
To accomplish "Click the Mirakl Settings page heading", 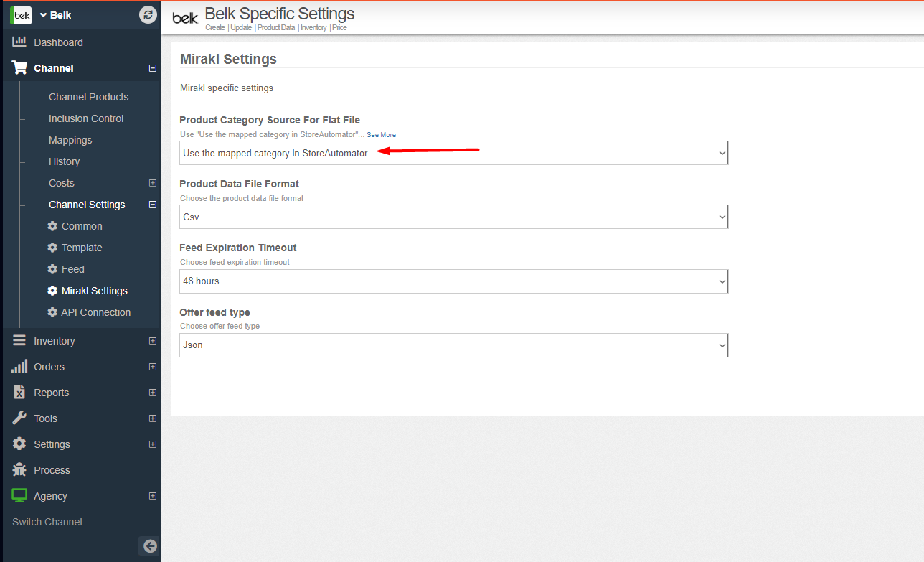I will tap(228, 59).
